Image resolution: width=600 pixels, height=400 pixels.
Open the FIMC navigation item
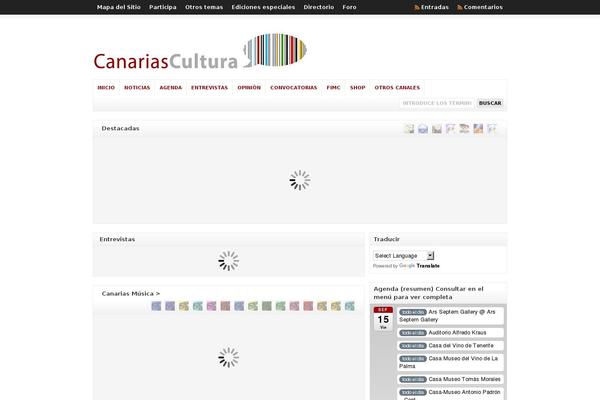333,88
